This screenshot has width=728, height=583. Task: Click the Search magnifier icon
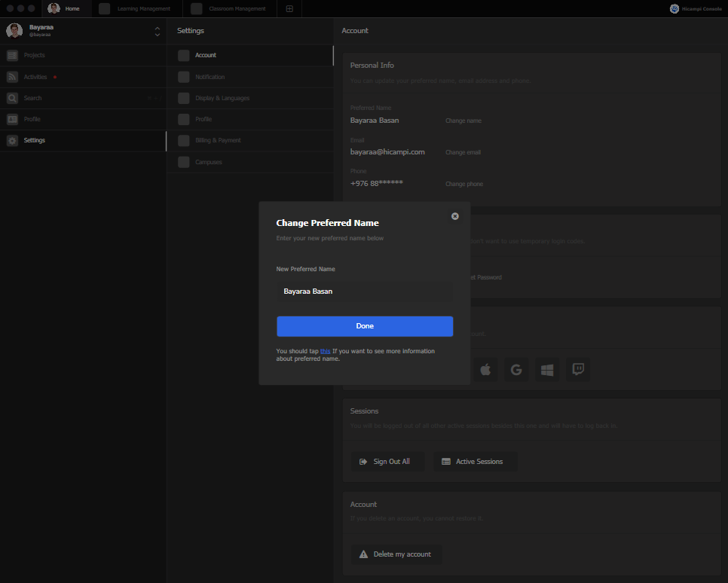12,98
